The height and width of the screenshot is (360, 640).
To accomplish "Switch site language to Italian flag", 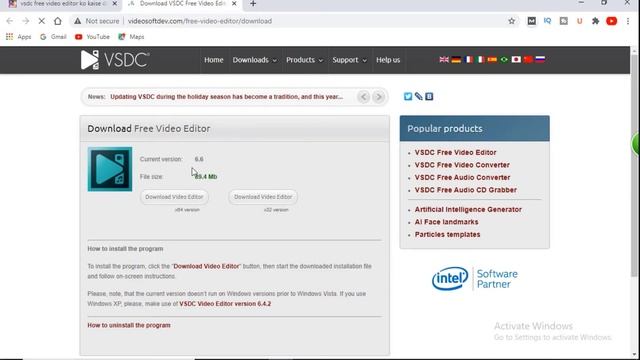I will point(480,60).
